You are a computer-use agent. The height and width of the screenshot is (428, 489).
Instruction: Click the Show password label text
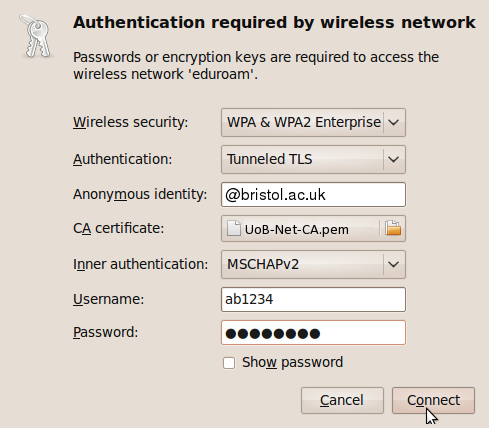[x=292, y=362]
